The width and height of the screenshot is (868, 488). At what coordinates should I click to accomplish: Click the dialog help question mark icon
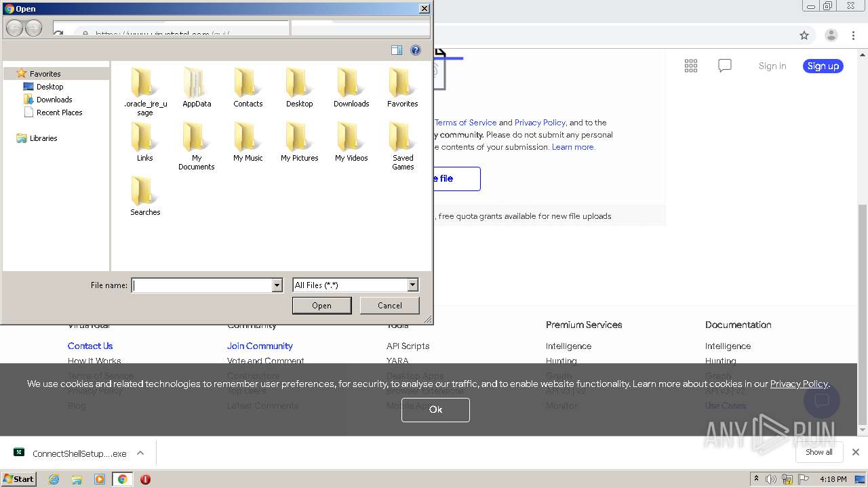click(416, 50)
